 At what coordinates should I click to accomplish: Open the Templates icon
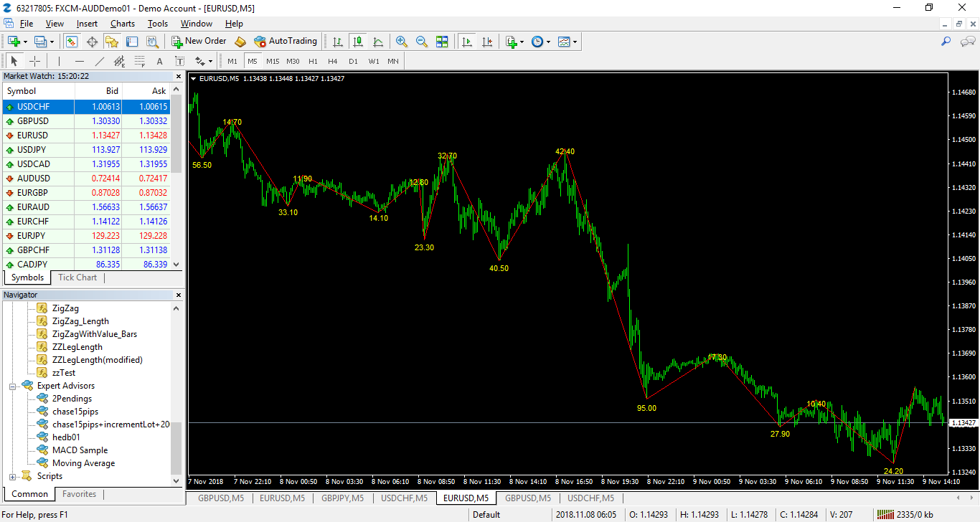(564, 42)
